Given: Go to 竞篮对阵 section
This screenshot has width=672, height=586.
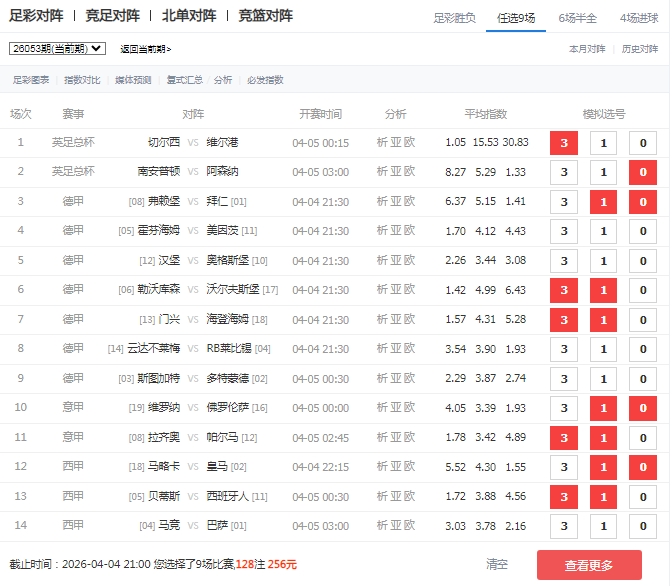Looking at the screenshot, I should point(266,16).
